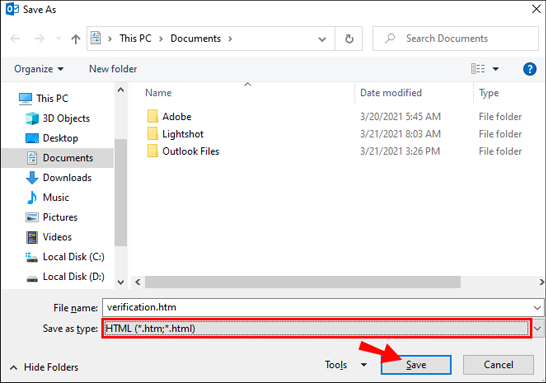Click the New folder button

[113, 69]
